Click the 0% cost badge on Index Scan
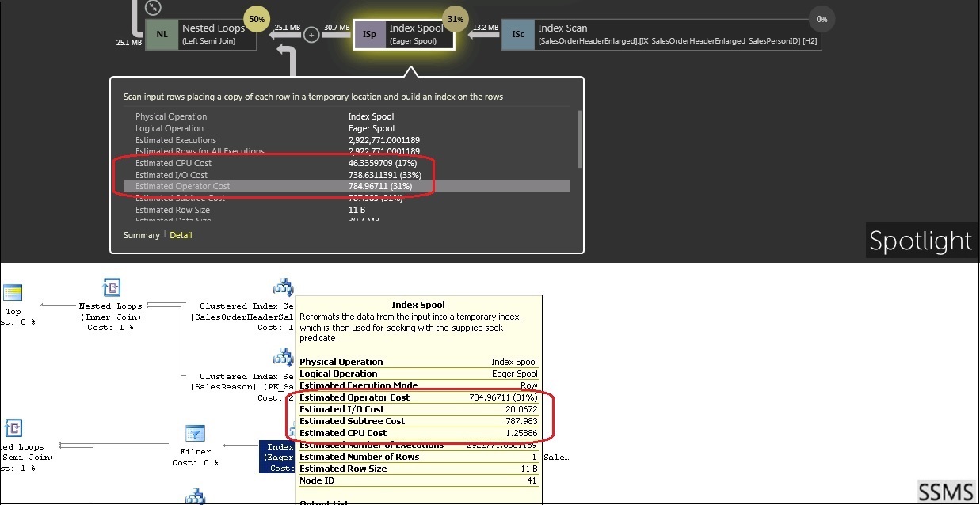Viewport: 980px width, 505px height. tap(822, 19)
